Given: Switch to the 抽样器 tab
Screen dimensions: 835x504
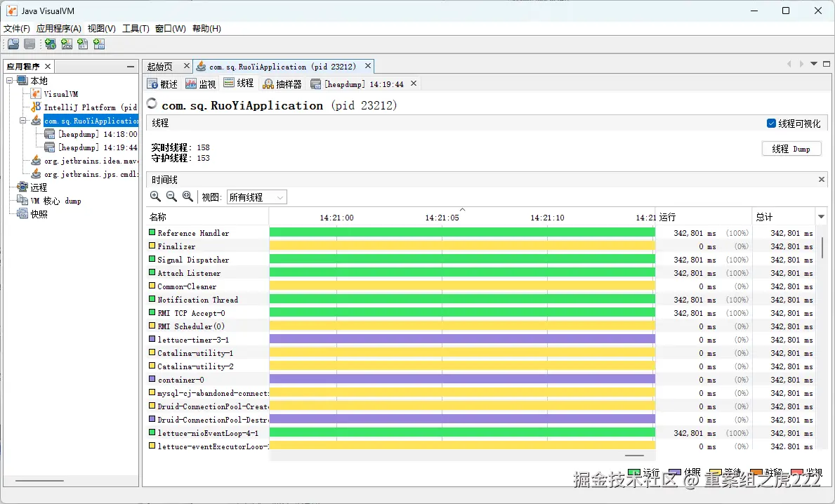Looking at the screenshot, I should (x=282, y=84).
